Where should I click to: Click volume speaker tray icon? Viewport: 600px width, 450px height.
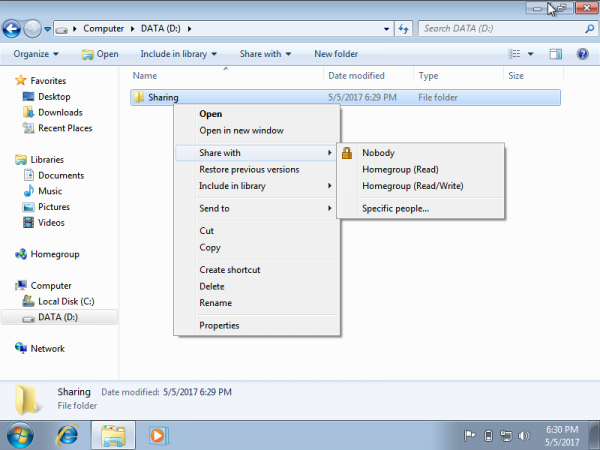coord(523,435)
